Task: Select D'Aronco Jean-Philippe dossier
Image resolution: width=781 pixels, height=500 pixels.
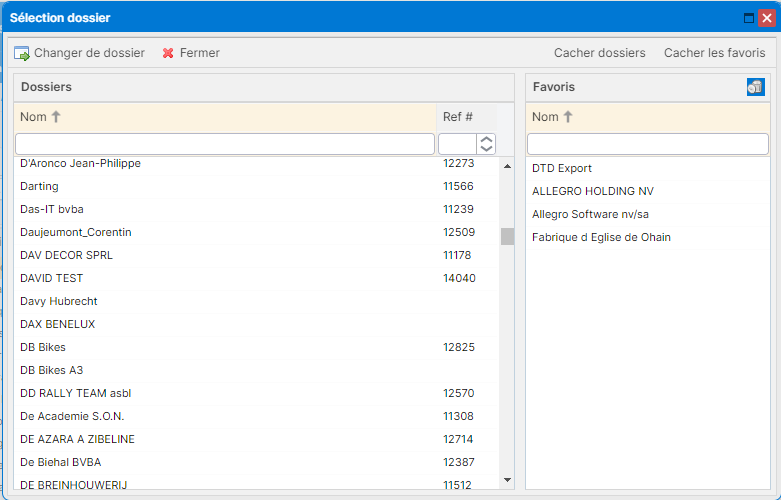Action: coord(256,163)
